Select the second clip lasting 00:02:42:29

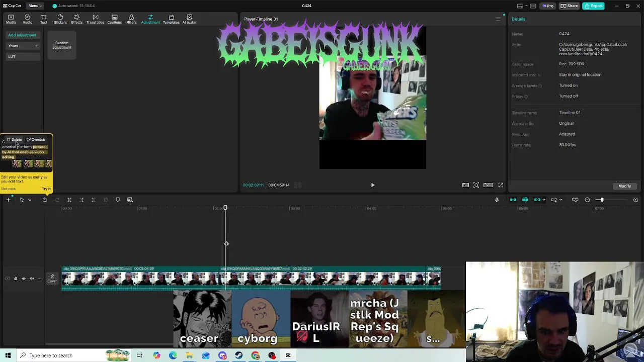pyautogui.click(x=323, y=278)
